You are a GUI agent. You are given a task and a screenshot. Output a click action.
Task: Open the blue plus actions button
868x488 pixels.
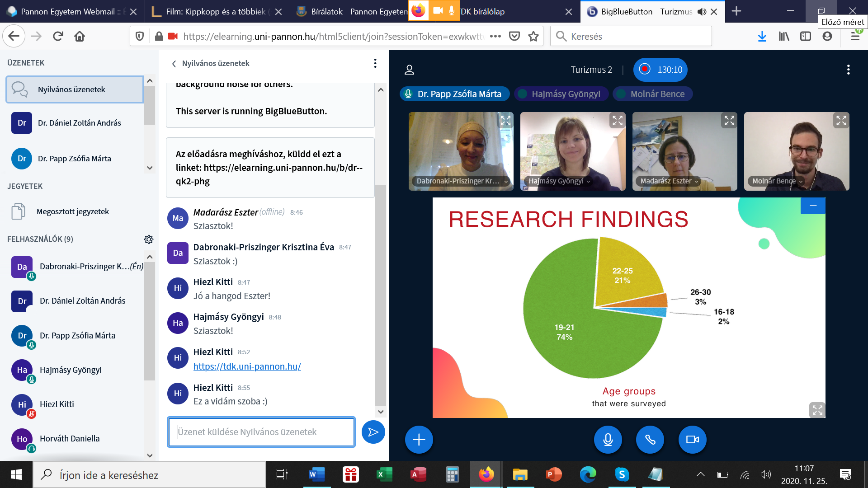pos(419,439)
